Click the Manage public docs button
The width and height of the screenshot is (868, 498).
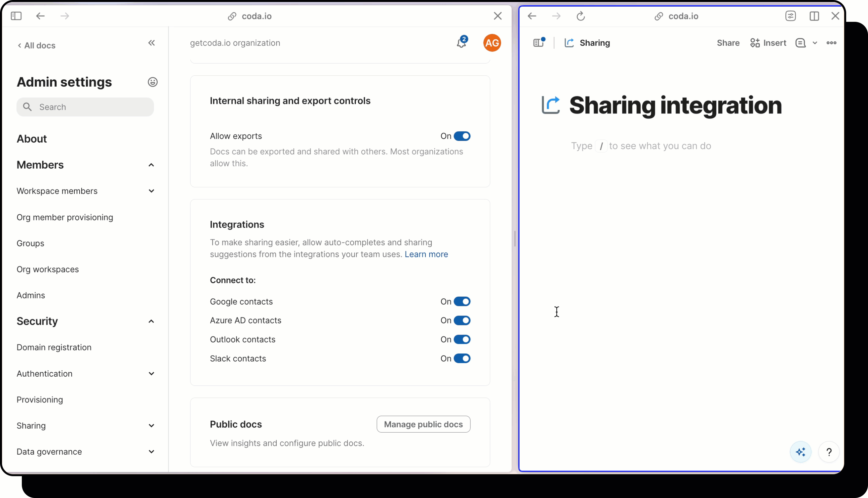tap(423, 424)
